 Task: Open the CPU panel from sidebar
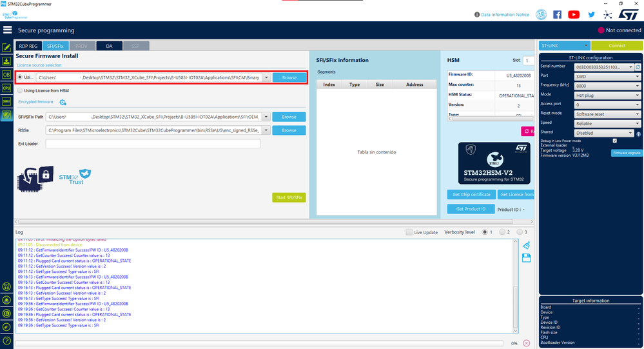[x=6, y=88]
